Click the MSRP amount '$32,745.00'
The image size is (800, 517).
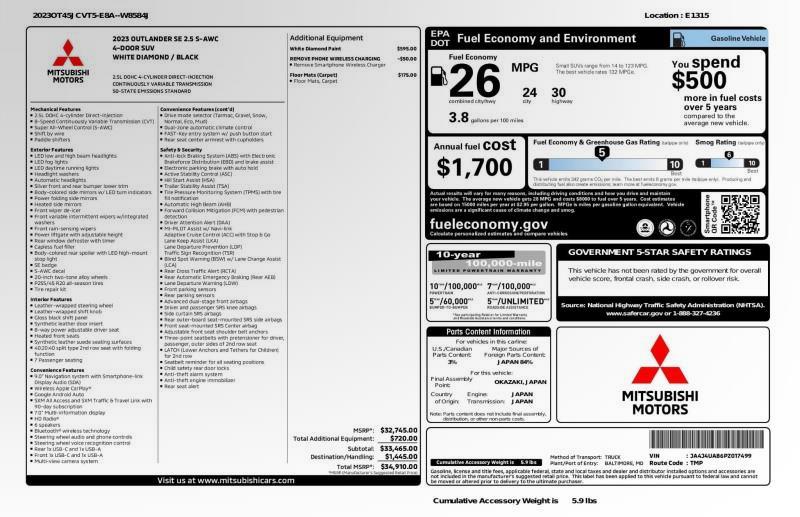point(398,430)
